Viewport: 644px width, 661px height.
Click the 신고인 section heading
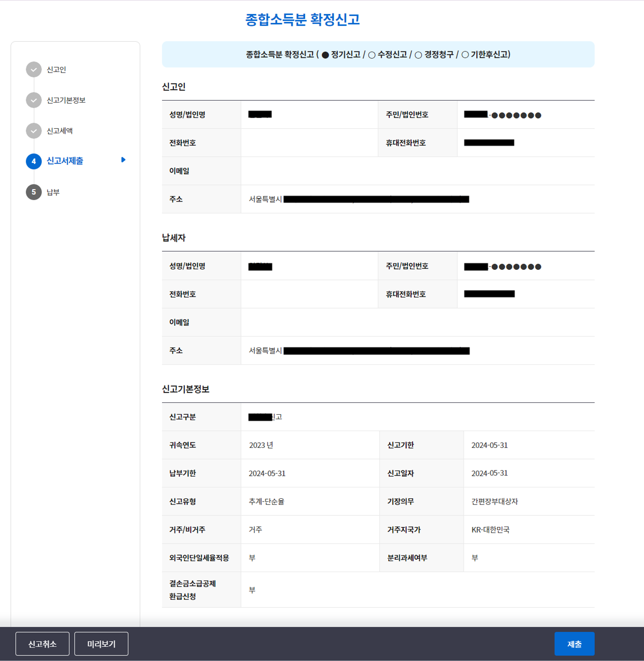tap(174, 87)
